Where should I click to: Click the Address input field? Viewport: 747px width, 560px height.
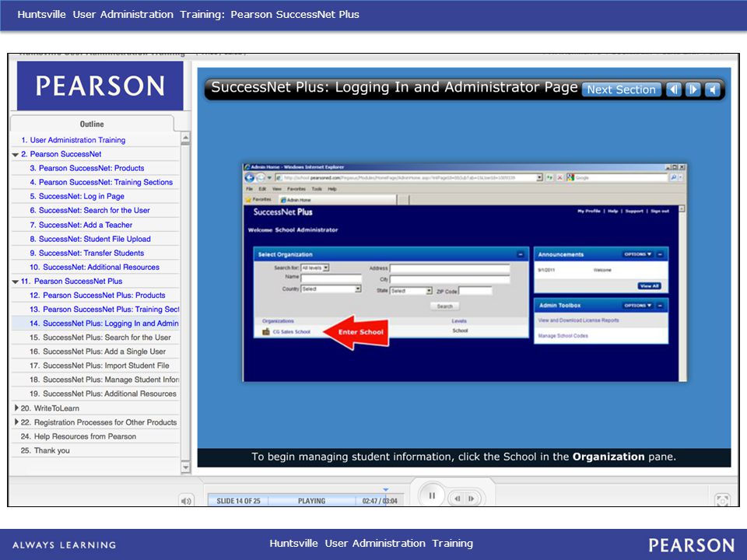pyautogui.click(x=450, y=268)
